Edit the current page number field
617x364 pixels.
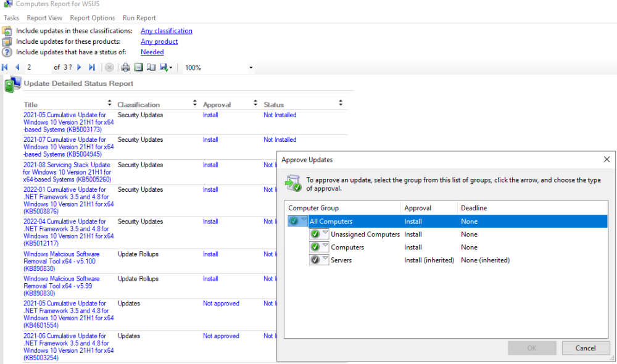coord(38,67)
